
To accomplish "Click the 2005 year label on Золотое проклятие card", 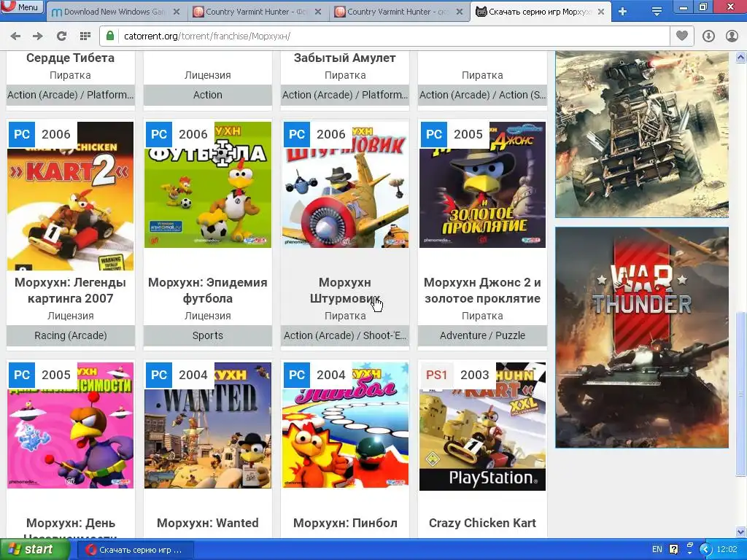I will (x=468, y=134).
